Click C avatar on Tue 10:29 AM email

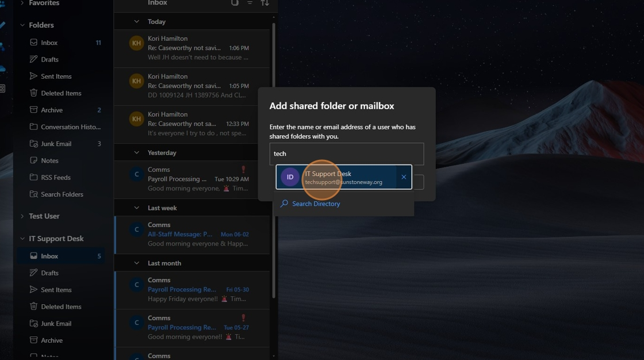[136, 174]
